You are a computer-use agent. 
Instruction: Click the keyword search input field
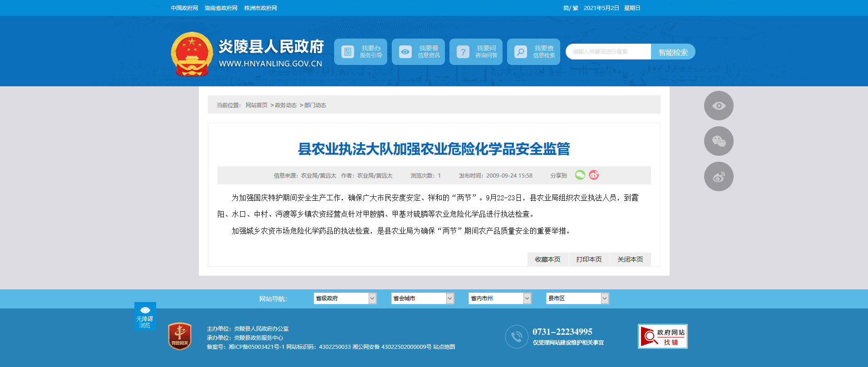pyautogui.click(x=608, y=52)
